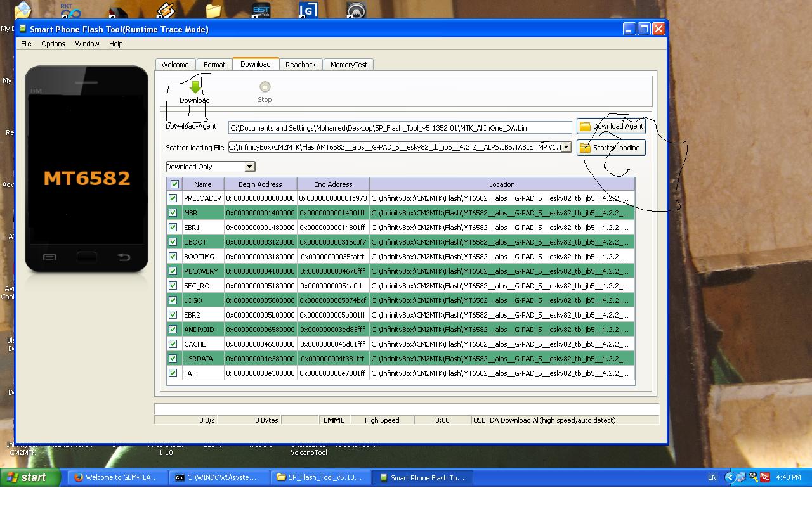
Task: Click the Name column header
Action: click(x=203, y=184)
